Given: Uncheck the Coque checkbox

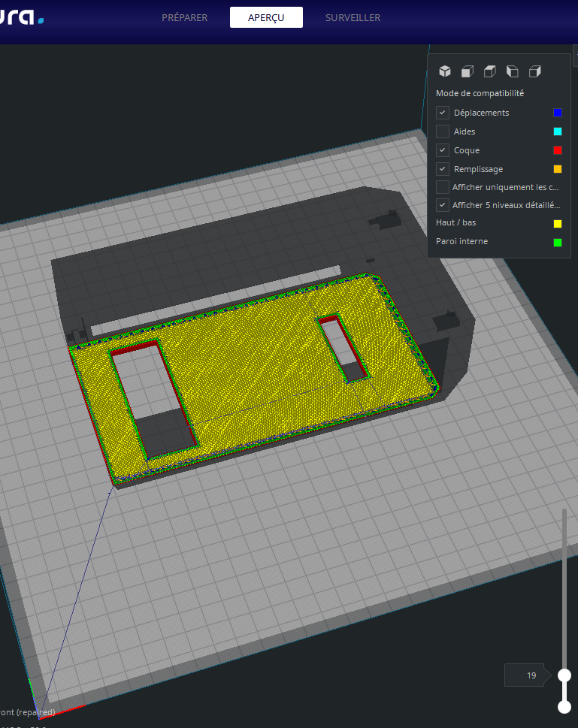Looking at the screenshot, I should coord(443,150).
